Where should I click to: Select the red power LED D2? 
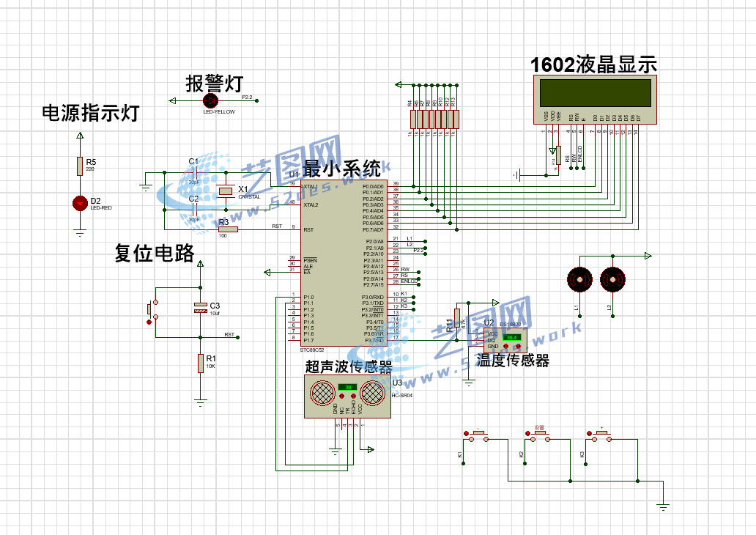click(80, 203)
